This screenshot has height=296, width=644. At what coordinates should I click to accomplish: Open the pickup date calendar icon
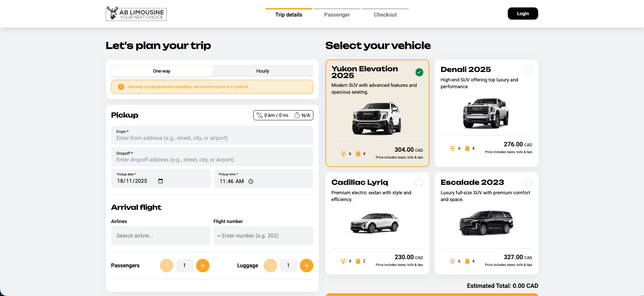(x=161, y=181)
